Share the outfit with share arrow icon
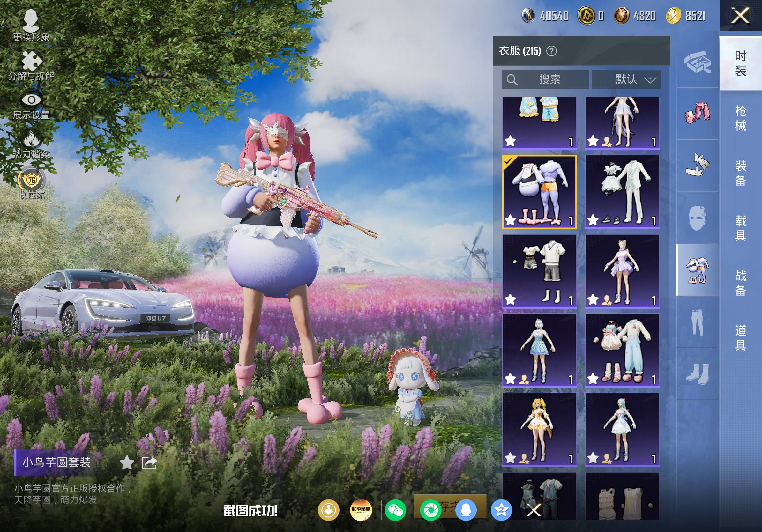This screenshot has height=532, width=762. pyautogui.click(x=149, y=462)
